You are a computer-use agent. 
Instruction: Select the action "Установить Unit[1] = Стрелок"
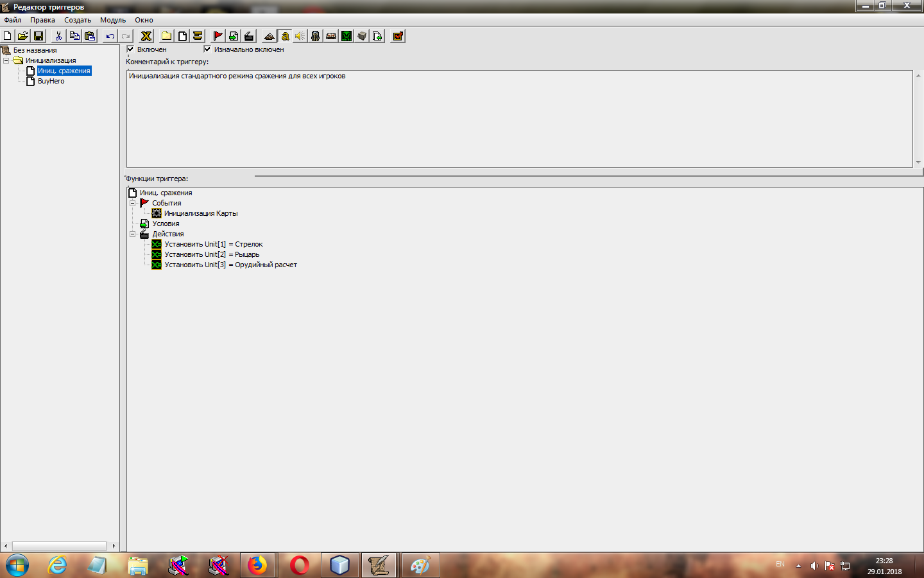click(x=214, y=244)
